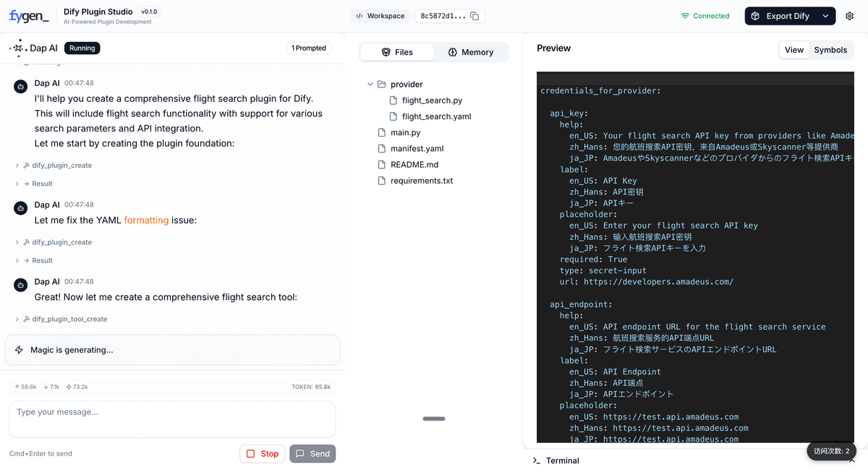Click the Dap AI sparkle logo icon

18,48
